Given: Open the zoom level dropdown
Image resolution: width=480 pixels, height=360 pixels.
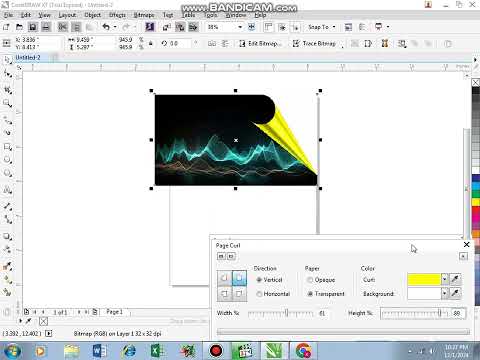Looking at the screenshot, I should click(x=240, y=27).
